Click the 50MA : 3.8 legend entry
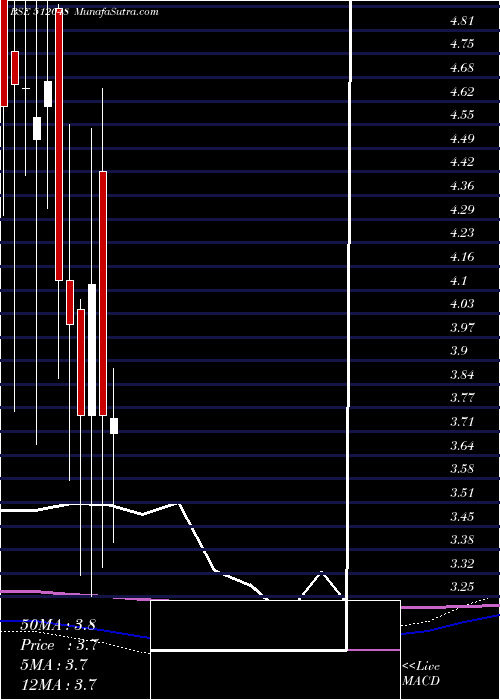Viewport: 500px width, 700px height. [x=58, y=624]
